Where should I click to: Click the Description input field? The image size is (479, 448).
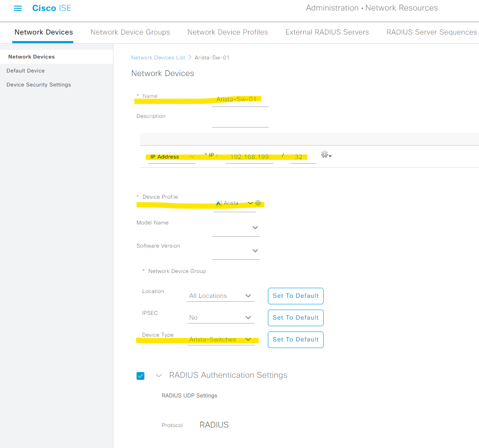240,121
